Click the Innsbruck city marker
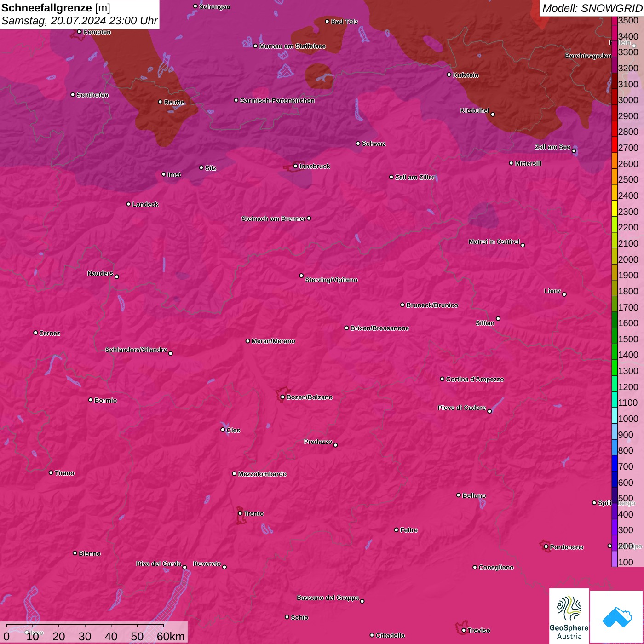Image resolution: width=644 pixels, height=644 pixels. coord(296,166)
